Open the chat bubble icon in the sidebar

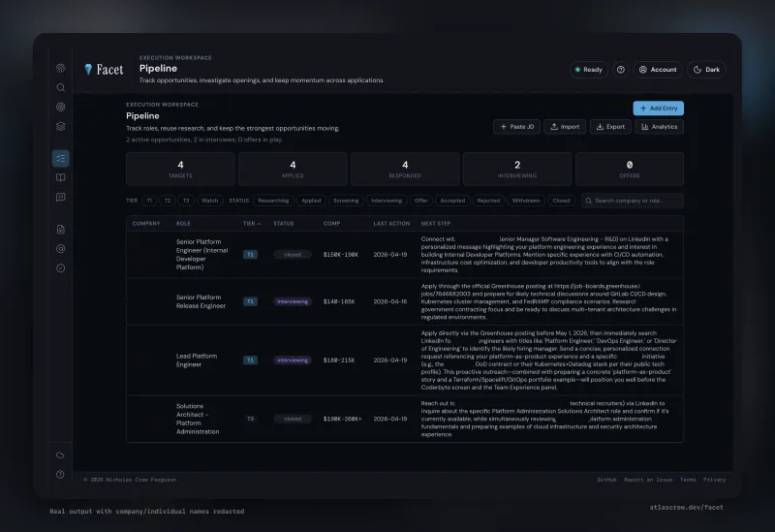[60, 198]
